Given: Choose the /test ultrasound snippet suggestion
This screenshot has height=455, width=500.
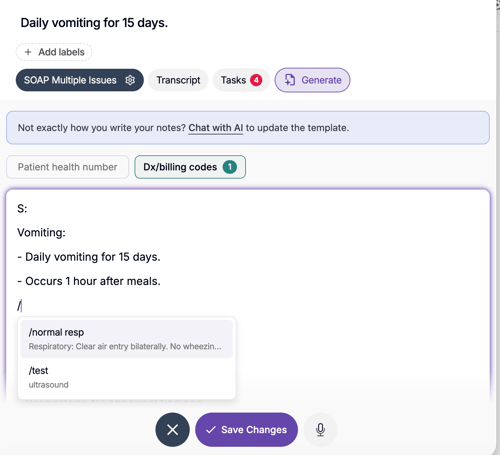Looking at the screenshot, I should point(127,377).
